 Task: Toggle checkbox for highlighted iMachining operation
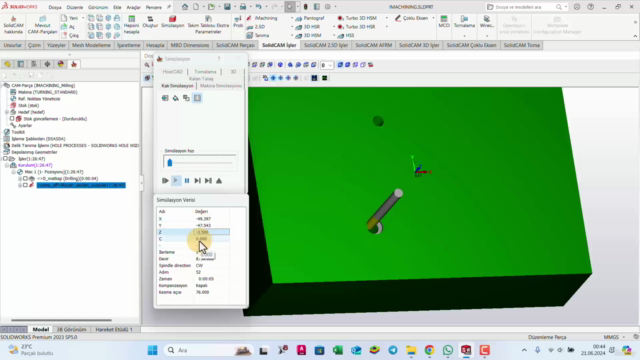[x=25, y=185]
